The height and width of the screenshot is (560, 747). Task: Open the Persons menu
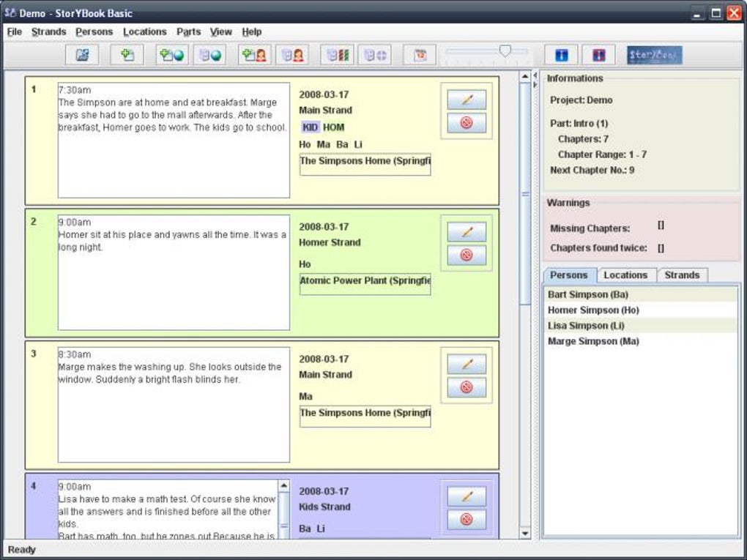pyautogui.click(x=94, y=32)
